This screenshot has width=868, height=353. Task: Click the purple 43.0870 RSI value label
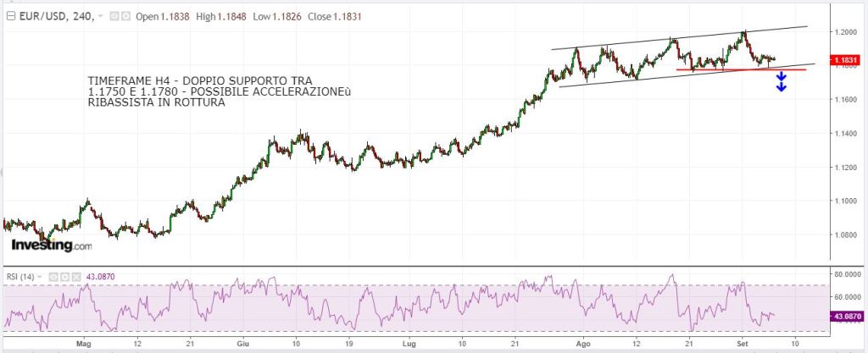click(844, 316)
